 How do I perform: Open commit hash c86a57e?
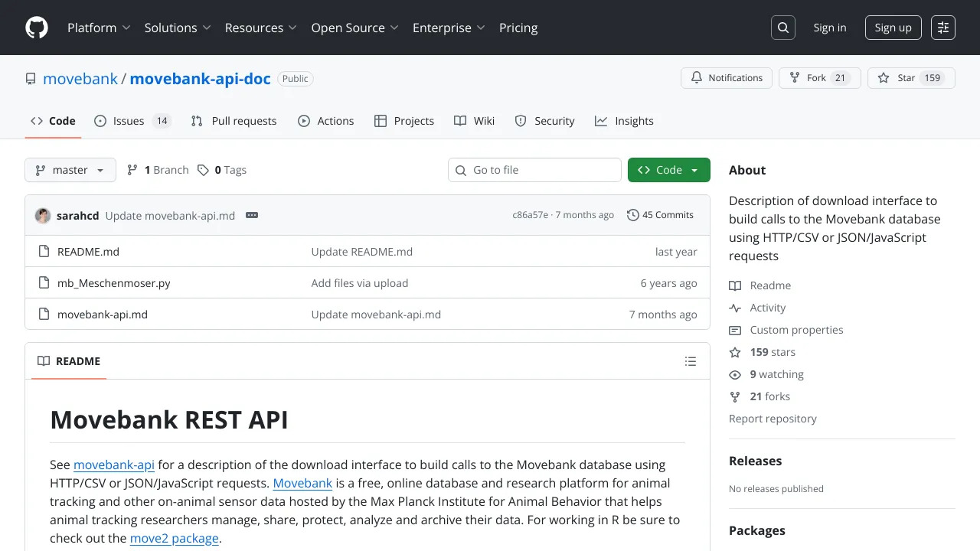click(531, 215)
